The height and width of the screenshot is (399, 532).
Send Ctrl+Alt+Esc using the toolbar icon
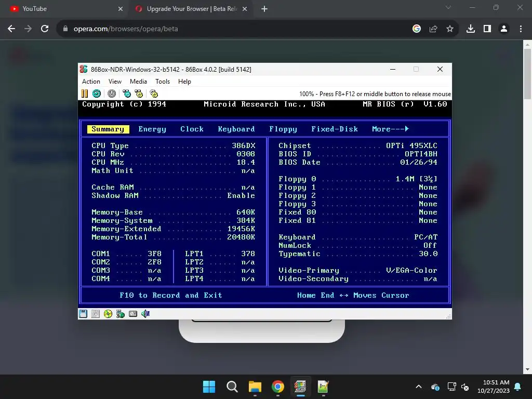139,94
